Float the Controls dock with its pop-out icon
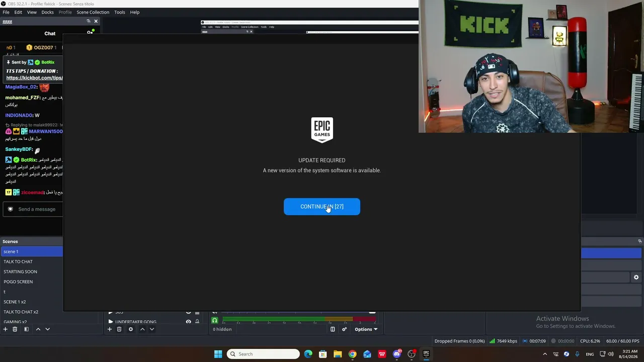The height and width of the screenshot is (362, 644). point(639,241)
